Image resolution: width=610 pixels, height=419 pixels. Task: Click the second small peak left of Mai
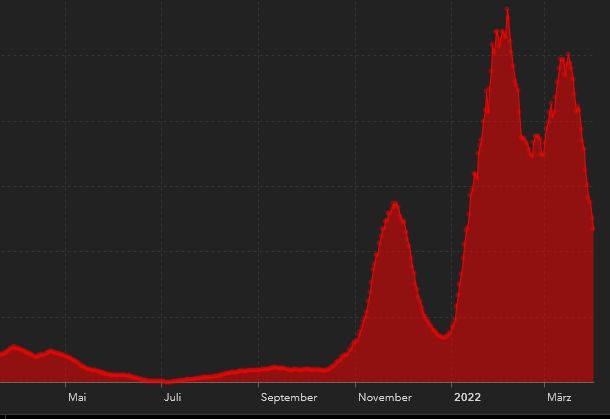(x=50, y=351)
